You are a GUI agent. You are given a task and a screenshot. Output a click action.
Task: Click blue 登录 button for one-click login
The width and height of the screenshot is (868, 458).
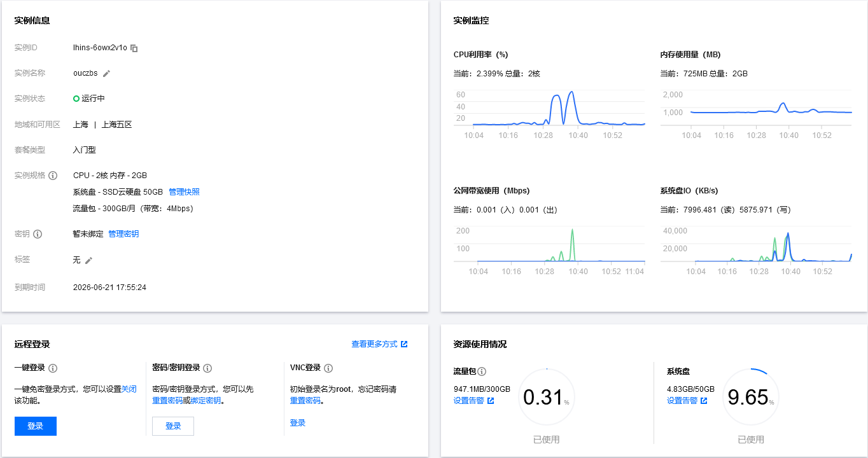point(36,426)
